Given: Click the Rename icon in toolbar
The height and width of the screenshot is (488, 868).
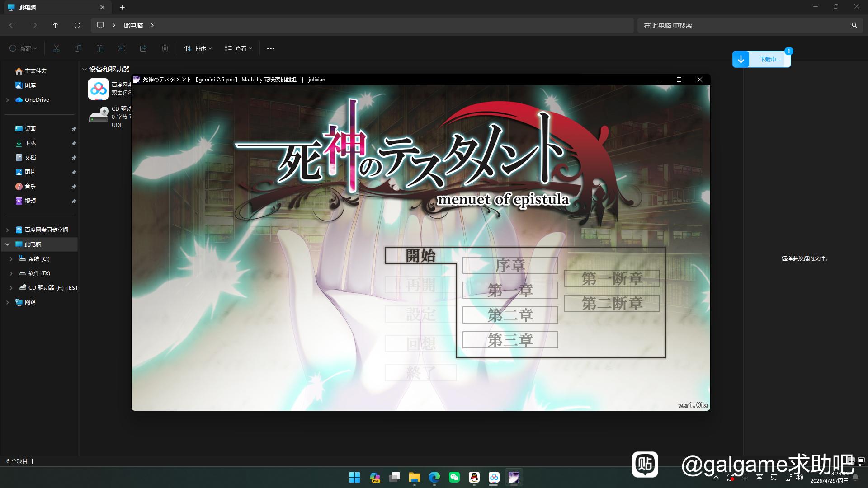Looking at the screenshot, I should 122,48.
